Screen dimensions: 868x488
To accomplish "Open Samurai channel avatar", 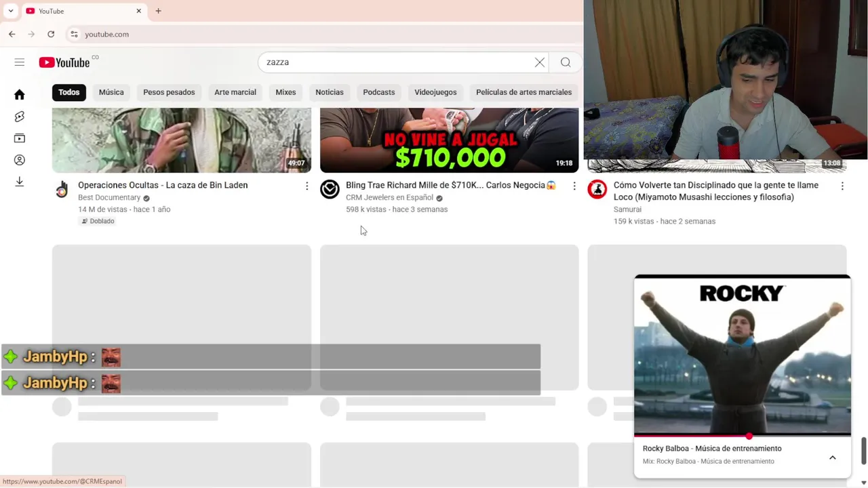I will point(597,189).
